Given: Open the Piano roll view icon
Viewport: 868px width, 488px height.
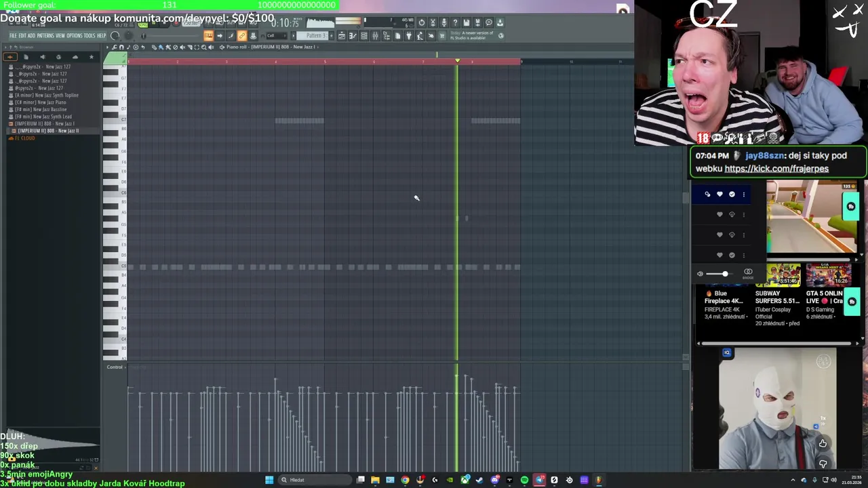Looking at the screenshot, I should pyautogui.click(x=353, y=35).
